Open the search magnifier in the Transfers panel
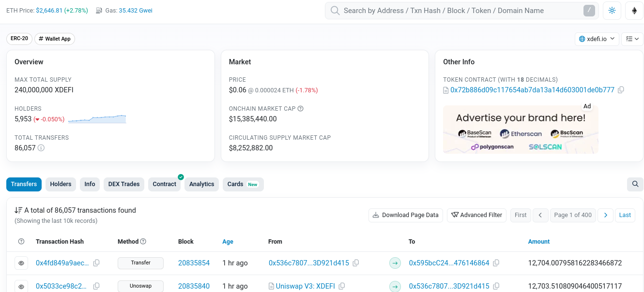The width and height of the screenshot is (644, 292). (635, 184)
